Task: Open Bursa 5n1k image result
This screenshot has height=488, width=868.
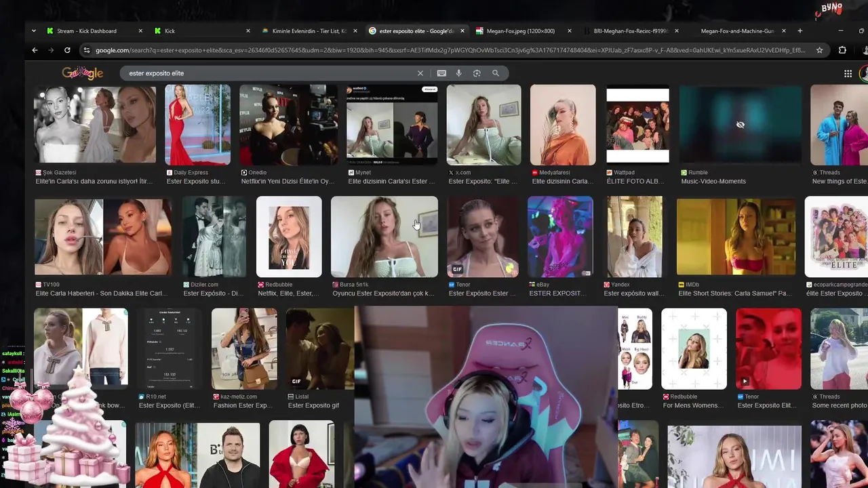Action: [x=384, y=237]
